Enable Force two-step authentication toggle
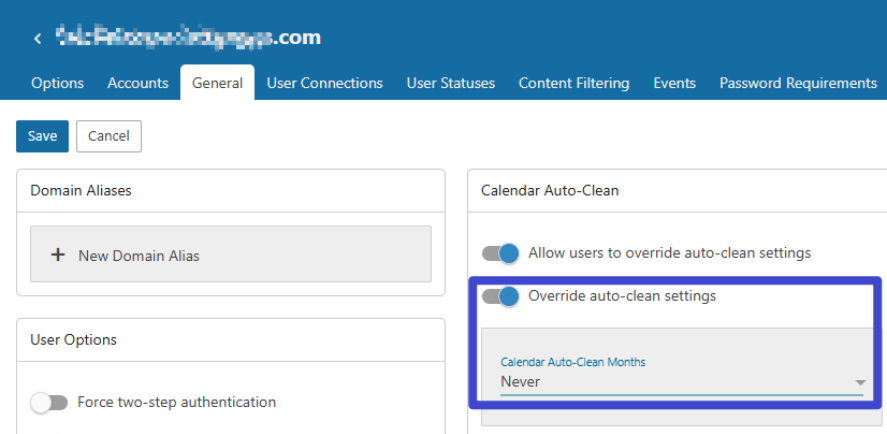This screenshot has width=887, height=434. click(49, 402)
